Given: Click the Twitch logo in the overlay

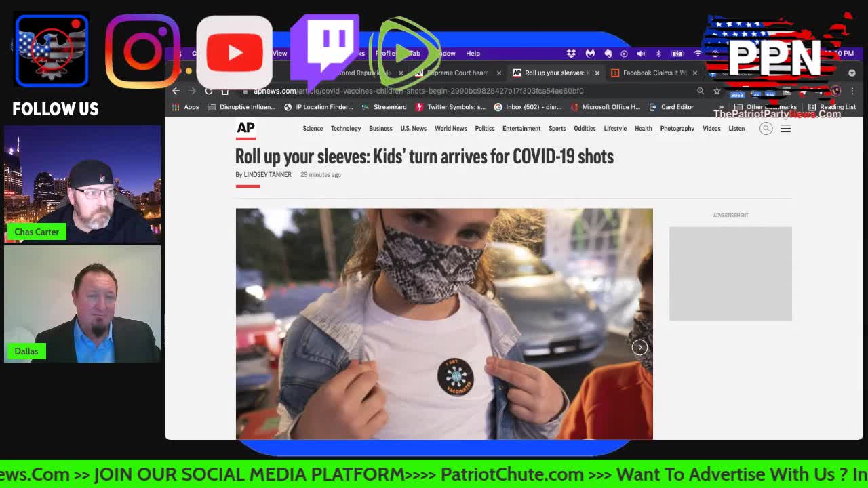Looking at the screenshot, I should pyautogui.click(x=325, y=52).
